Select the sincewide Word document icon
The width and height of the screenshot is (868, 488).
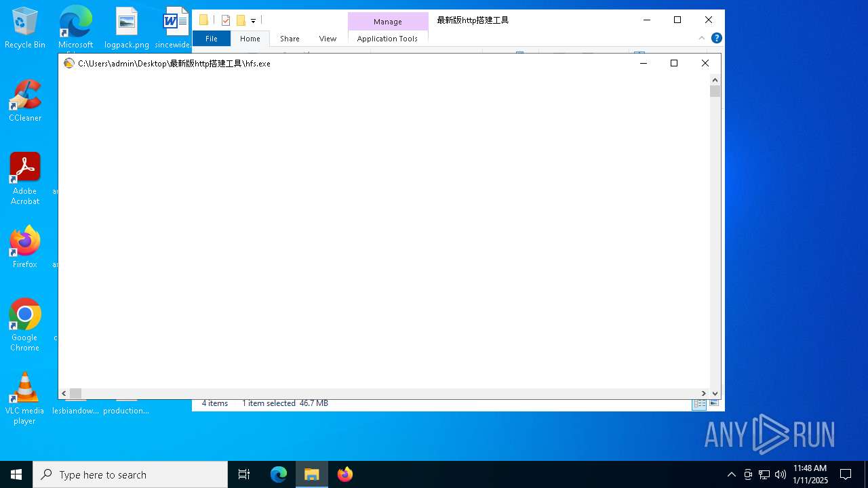point(175,28)
